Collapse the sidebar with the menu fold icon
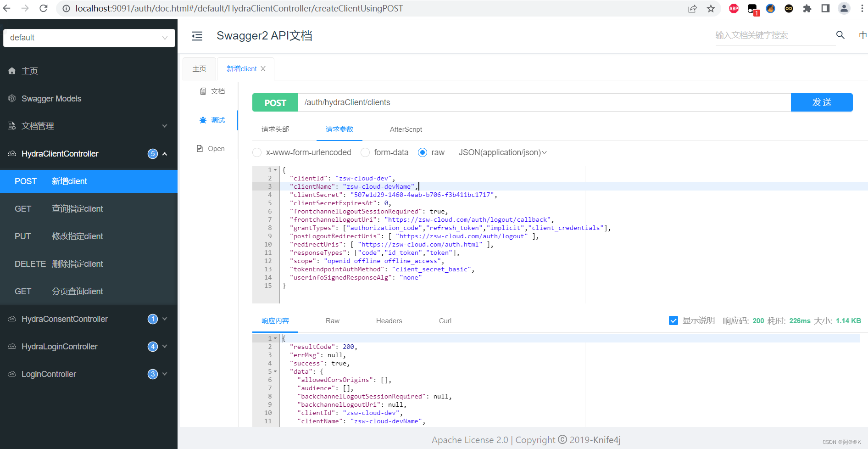868x449 pixels. (197, 36)
